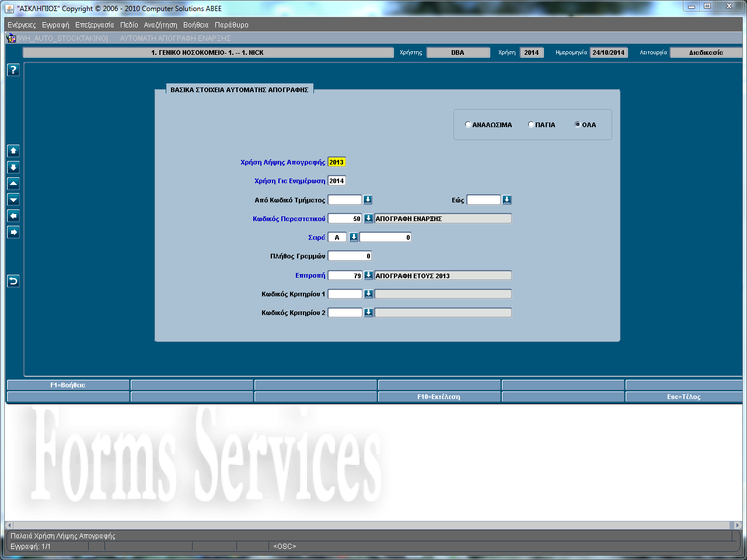Open list for Κωδικός Κριτηρίου 1
The height and width of the screenshot is (560, 747).
click(368, 293)
